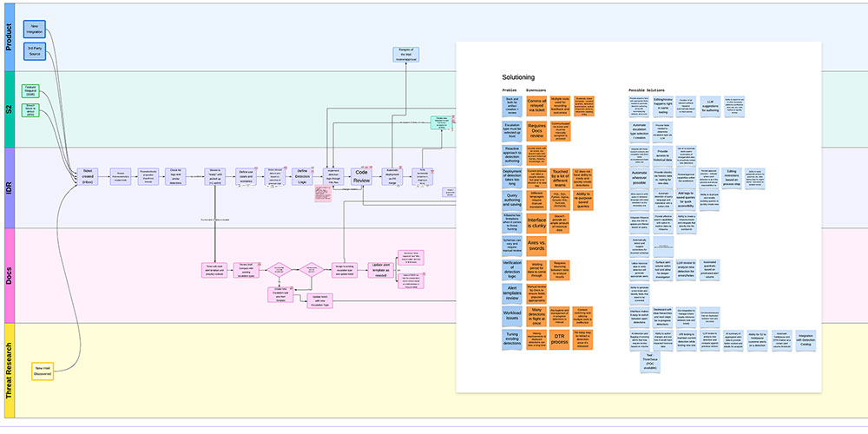The width and height of the screenshot is (868, 434).
Task: Click the 'Feature Request' green node
Action: [30, 91]
